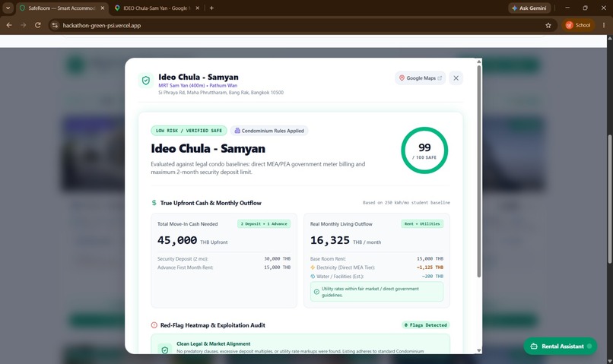Close the IDEO Chula-Sam Yan tab

tap(198, 8)
